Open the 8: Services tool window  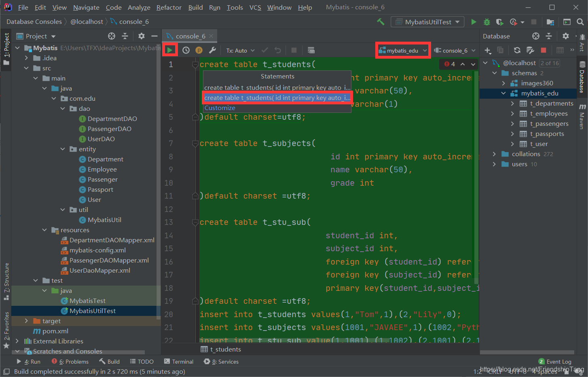pyautogui.click(x=221, y=362)
